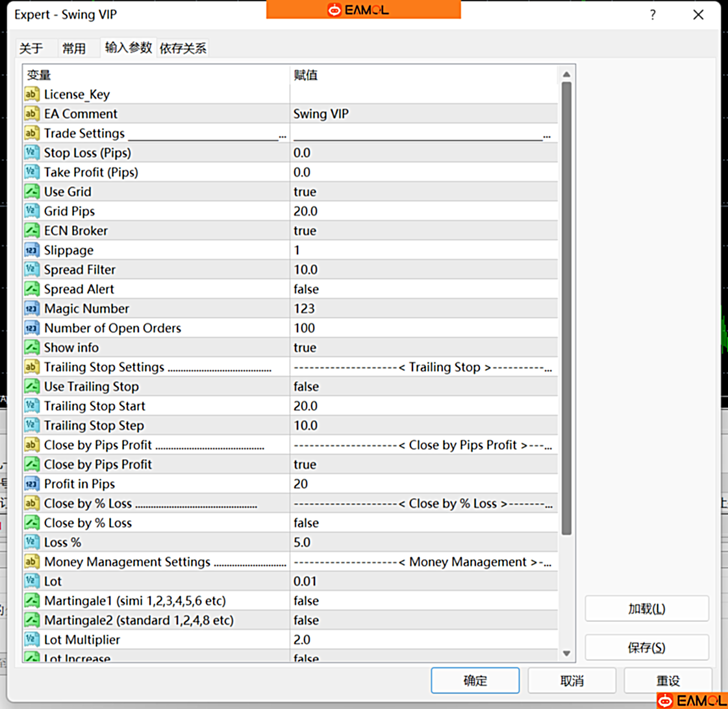Click the 重设 reset button
Image resolution: width=728 pixels, height=709 pixels.
click(x=668, y=680)
